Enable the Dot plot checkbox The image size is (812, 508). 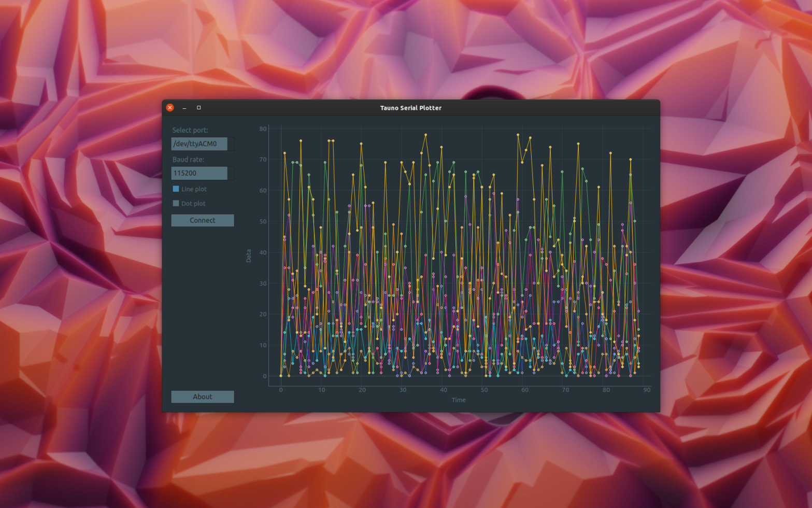point(176,204)
